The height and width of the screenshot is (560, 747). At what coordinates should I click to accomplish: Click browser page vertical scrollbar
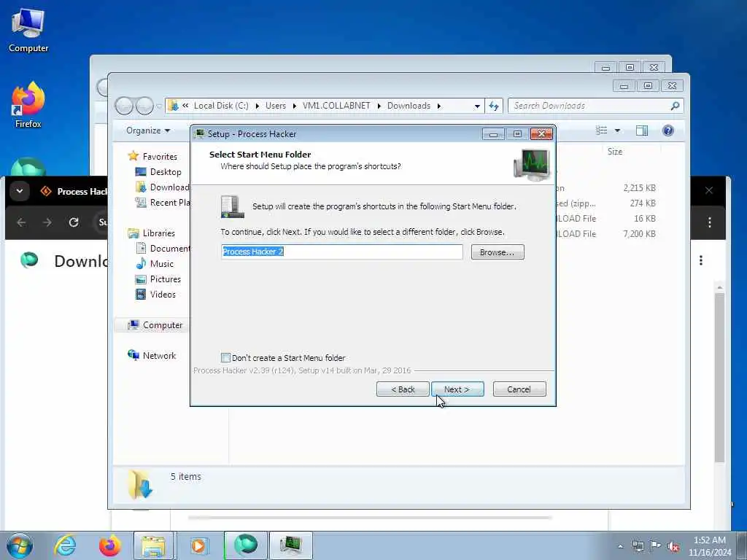click(x=719, y=376)
